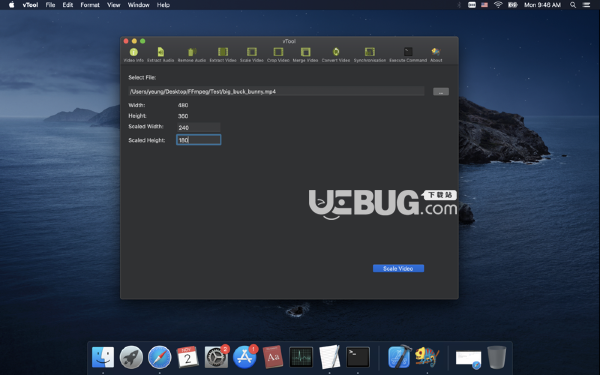The image size is (600, 375).
Task: Open the Crop Video tool
Action: pyautogui.click(x=278, y=54)
